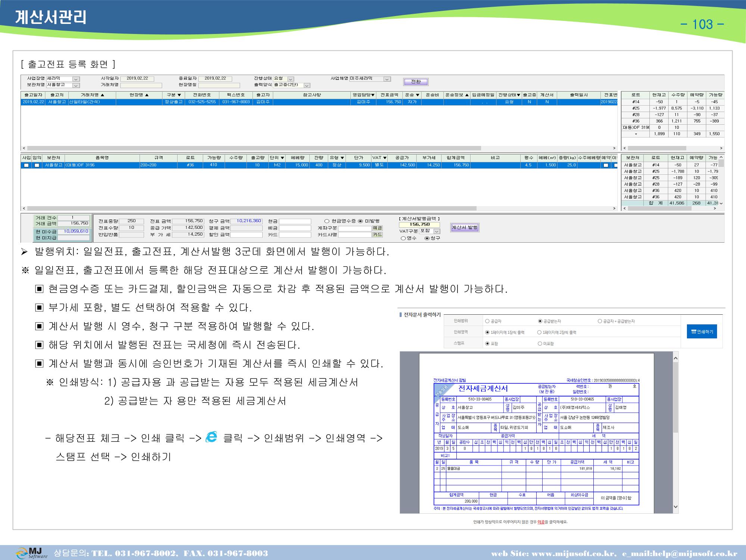Select 현금영수증 radio button
Viewport: 746px width, 560px height.
pos(327,221)
